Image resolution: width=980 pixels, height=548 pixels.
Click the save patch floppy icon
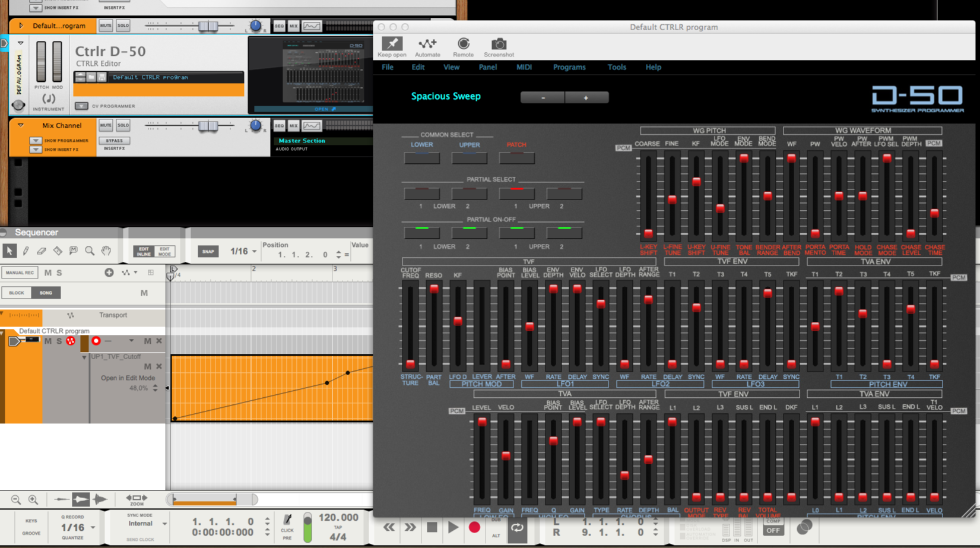point(102,77)
